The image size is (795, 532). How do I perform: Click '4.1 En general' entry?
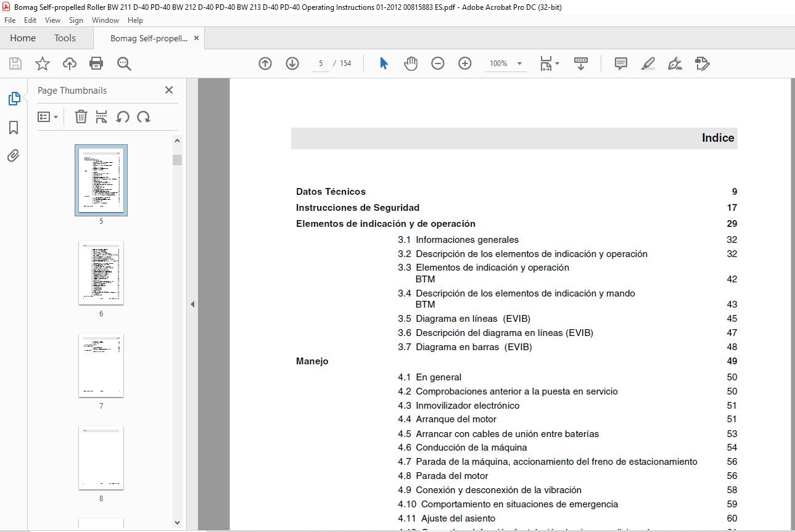click(429, 377)
